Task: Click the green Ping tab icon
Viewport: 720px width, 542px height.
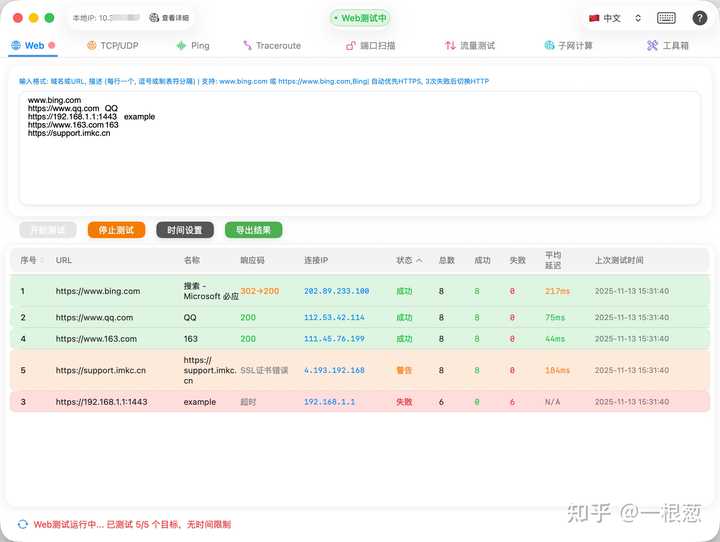Action: [x=181, y=45]
